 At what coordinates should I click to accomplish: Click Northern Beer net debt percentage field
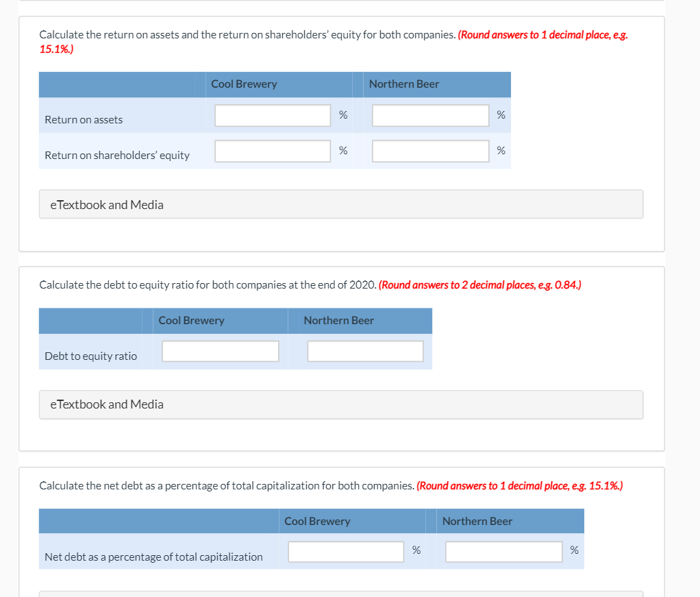click(x=503, y=552)
